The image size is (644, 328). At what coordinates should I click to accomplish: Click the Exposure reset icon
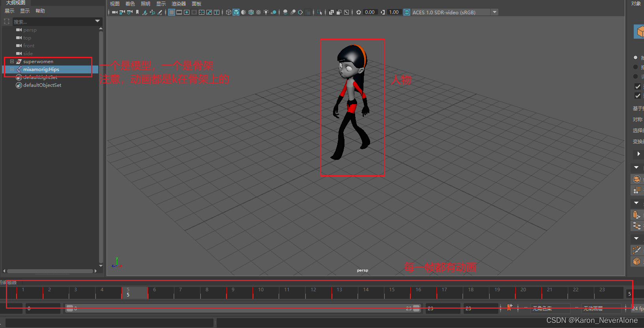[359, 12]
